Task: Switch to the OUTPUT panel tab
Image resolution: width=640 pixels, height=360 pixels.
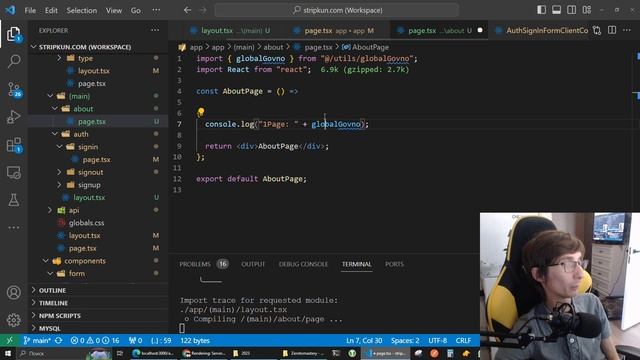Action: click(253, 264)
